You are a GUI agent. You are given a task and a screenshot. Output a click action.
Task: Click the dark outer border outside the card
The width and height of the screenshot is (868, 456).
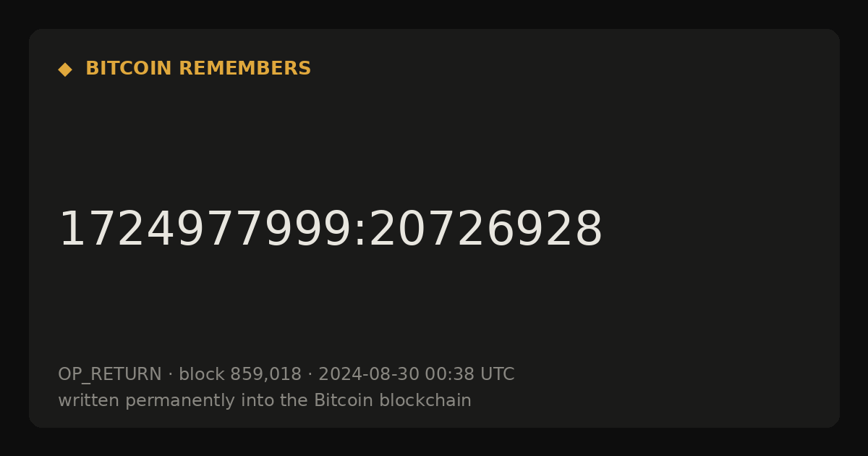434,13
